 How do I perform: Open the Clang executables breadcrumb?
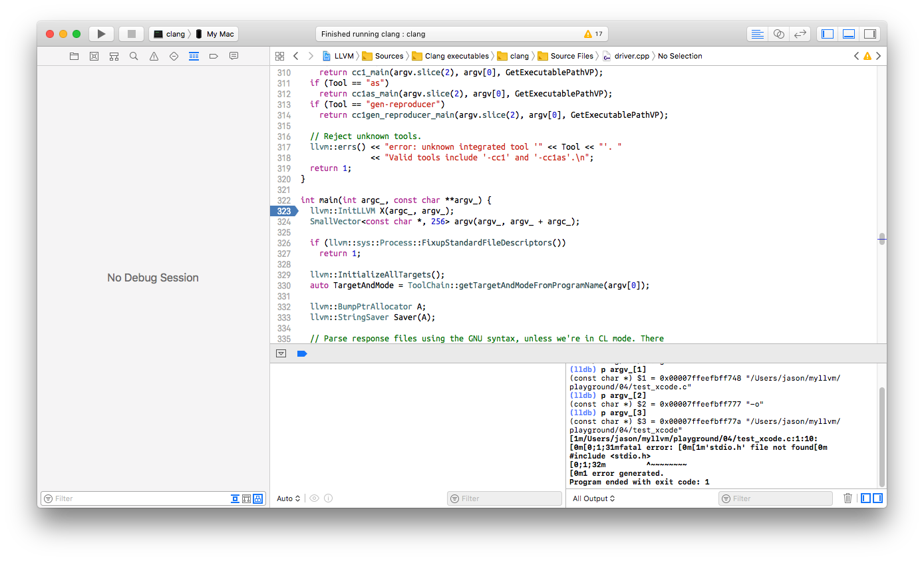click(x=450, y=57)
